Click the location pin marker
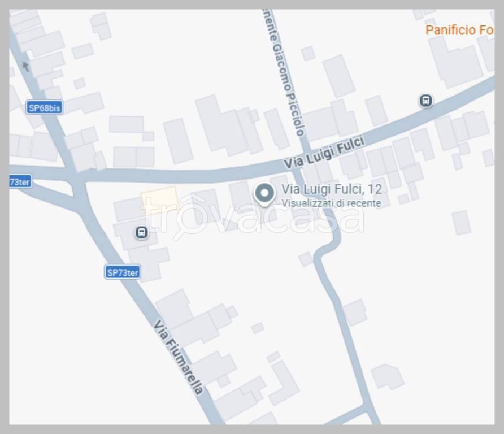Image resolution: width=504 pixels, height=434 pixels. [x=264, y=194]
